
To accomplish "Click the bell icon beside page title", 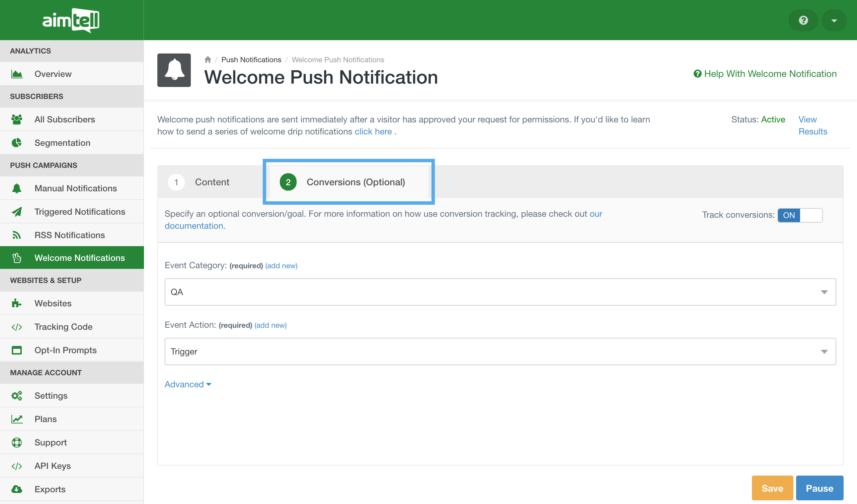I will 174,70.
